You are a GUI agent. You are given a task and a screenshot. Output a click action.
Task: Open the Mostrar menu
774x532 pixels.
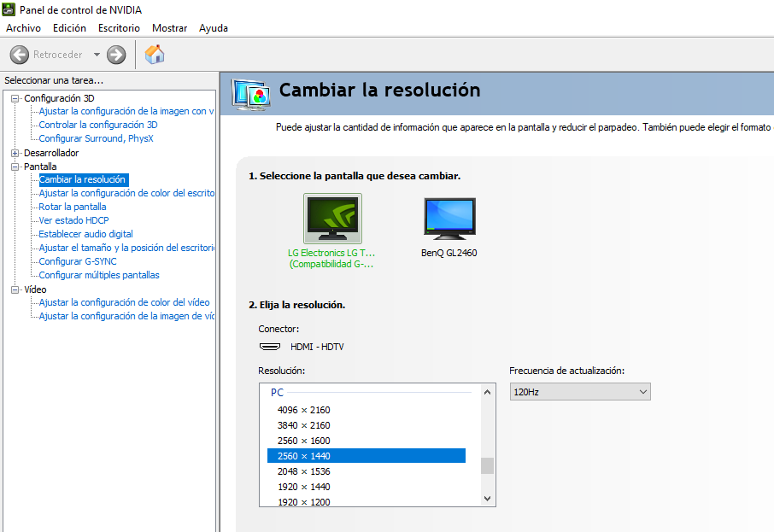[169, 28]
